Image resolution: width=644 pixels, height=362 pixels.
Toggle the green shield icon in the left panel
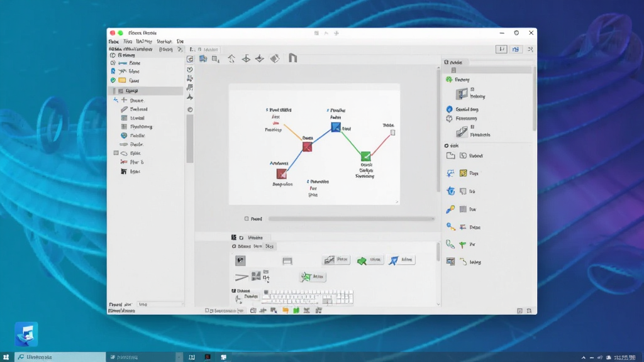(113, 80)
